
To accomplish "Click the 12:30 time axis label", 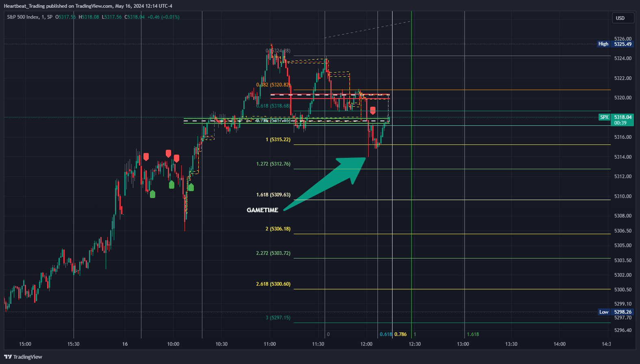I will coord(414,344).
